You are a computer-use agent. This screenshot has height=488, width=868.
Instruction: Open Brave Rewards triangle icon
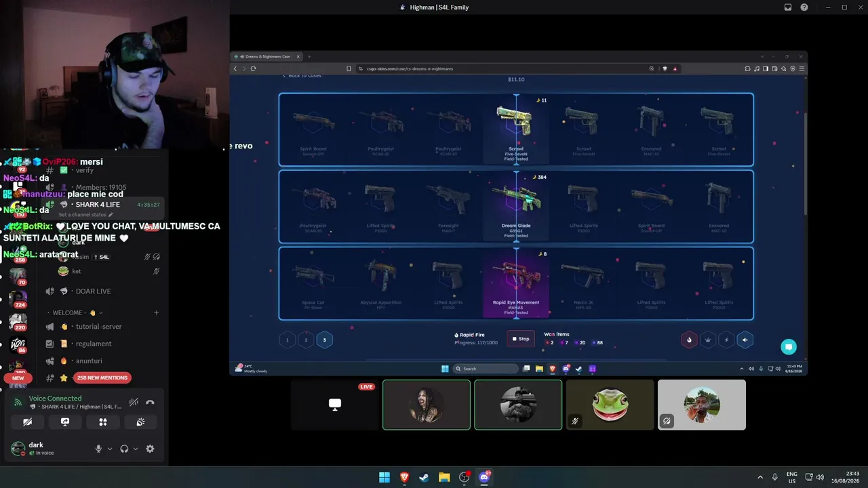pos(675,68)
